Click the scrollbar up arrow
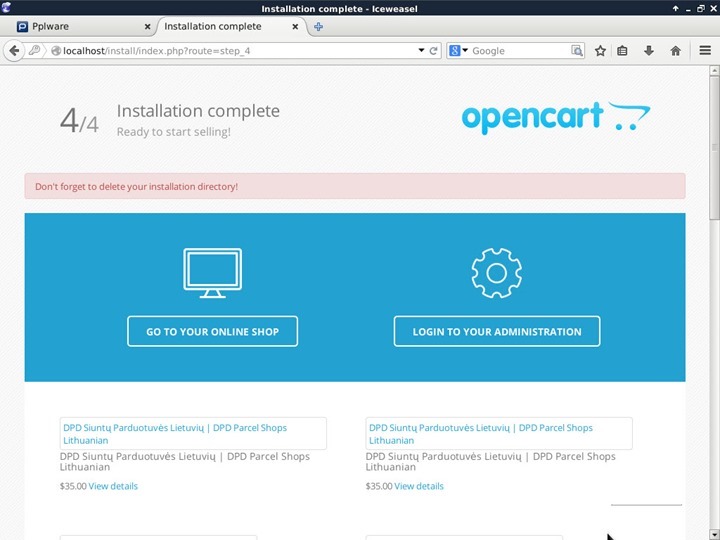720x540 pixels. click(714, 70)
